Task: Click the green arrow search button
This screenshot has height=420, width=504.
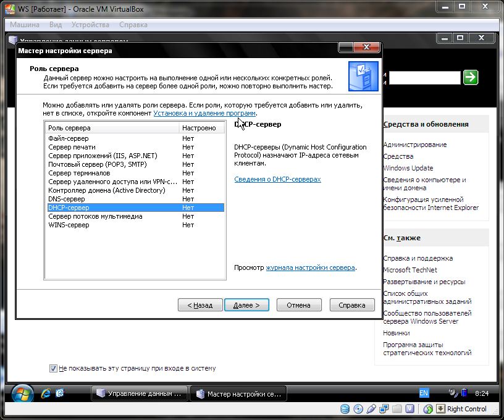Action: [471, 77]
